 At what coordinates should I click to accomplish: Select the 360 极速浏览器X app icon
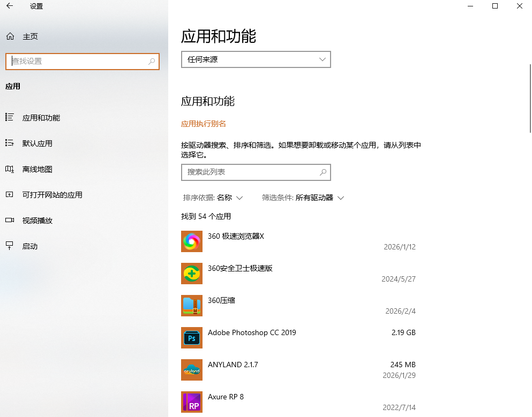click(191, 241)
